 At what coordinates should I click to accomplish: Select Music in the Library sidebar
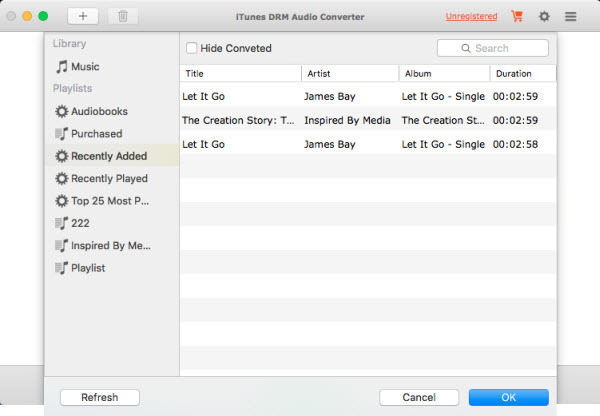pyautogui.click(x=112, y=67)
